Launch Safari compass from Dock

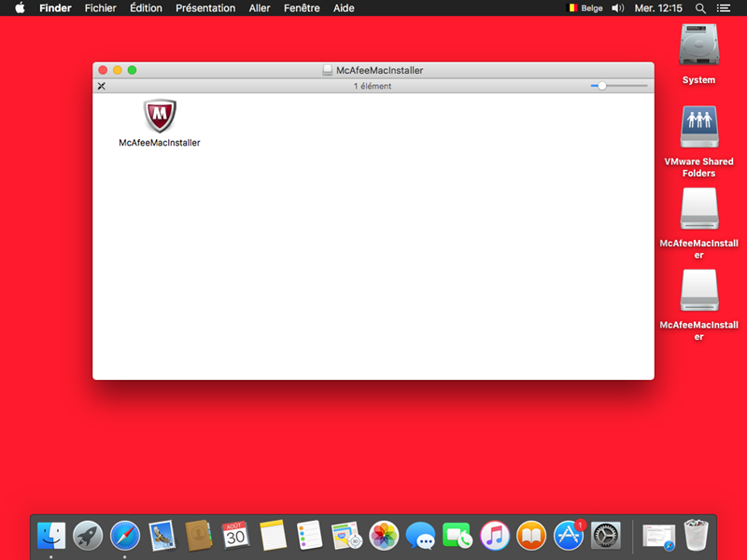(125, 535)
